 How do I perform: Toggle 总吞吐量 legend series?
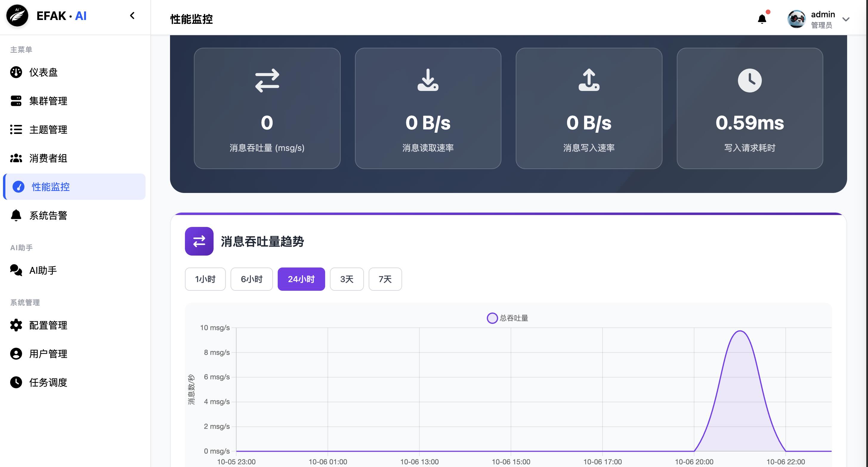507,318
